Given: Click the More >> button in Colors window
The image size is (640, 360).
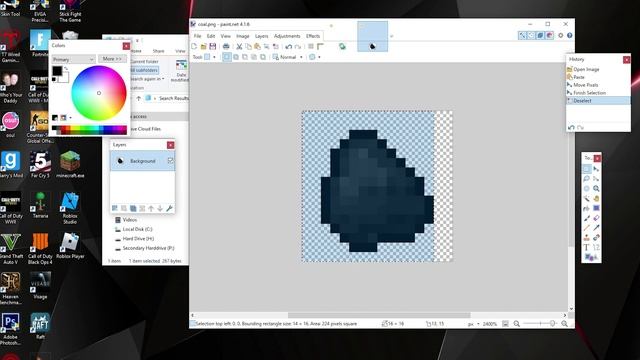Looking at the screenshot, I should [x=112, y=59].
